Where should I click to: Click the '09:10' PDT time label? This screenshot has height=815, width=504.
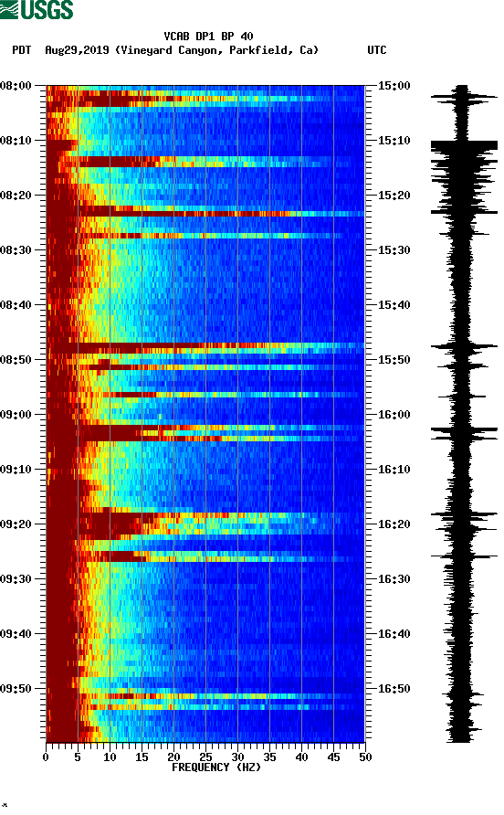[x=16, y=470]
